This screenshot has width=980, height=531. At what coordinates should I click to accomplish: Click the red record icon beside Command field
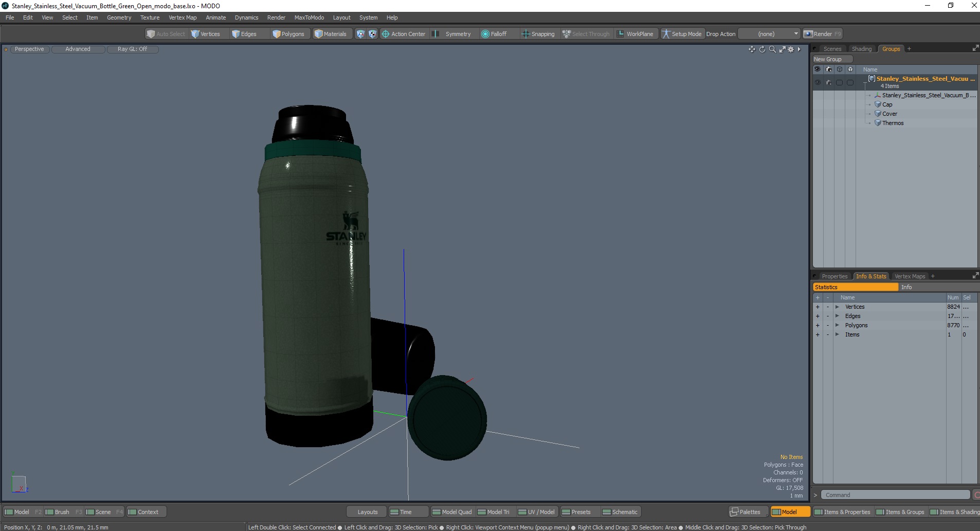(x=976, y=495)
